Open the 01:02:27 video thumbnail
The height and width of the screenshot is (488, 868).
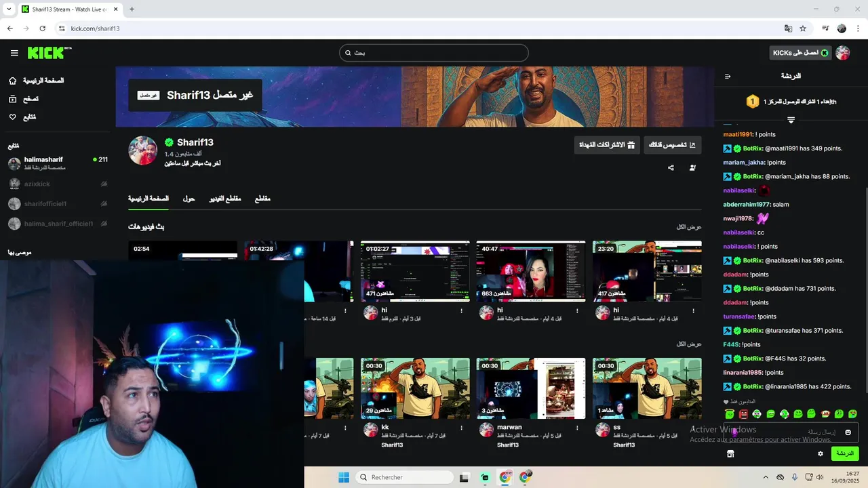tap(415, 271)
